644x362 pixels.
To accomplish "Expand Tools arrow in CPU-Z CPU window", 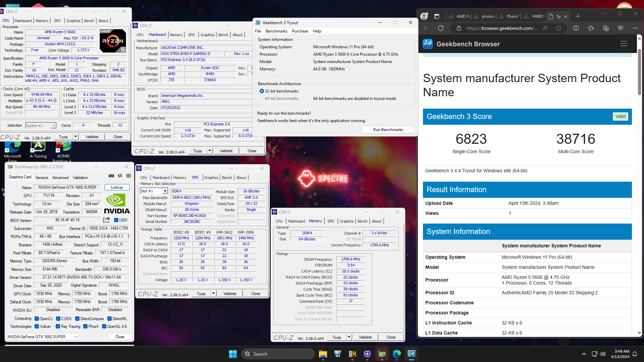I will pyautogui.click(x=75, y=137).
